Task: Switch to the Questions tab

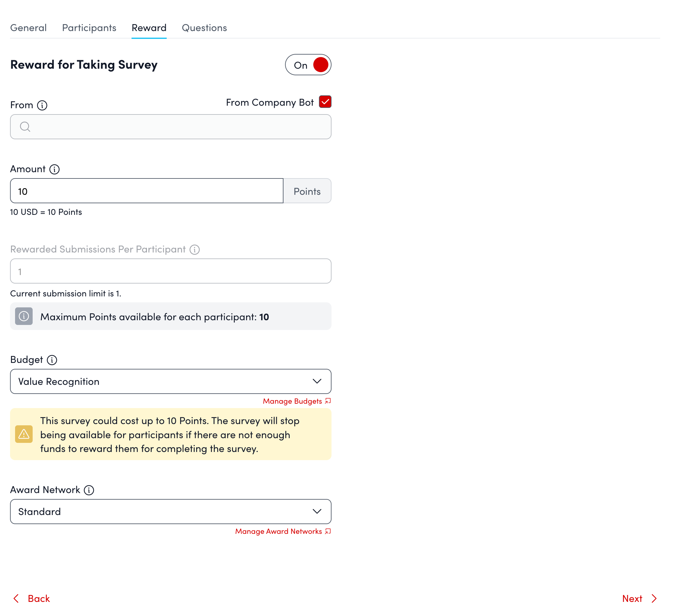Action: (x=204, y=28)
